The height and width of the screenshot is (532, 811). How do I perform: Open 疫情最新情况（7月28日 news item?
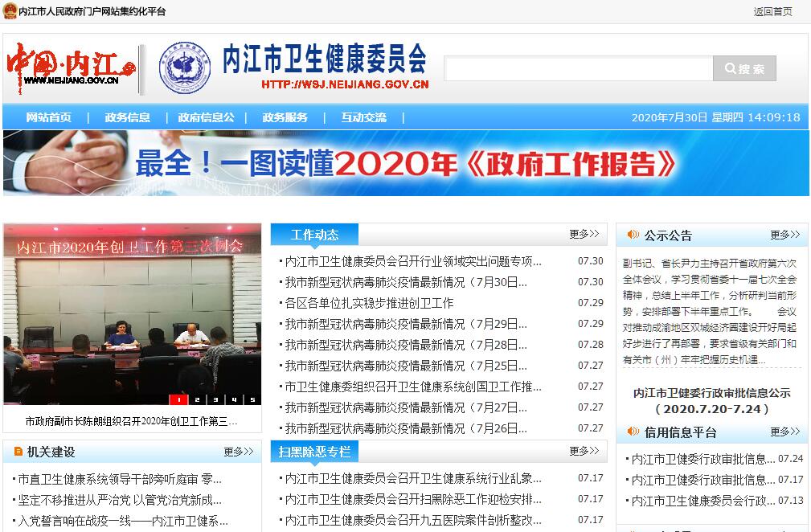pyautogui.click(x=406, y=344)
